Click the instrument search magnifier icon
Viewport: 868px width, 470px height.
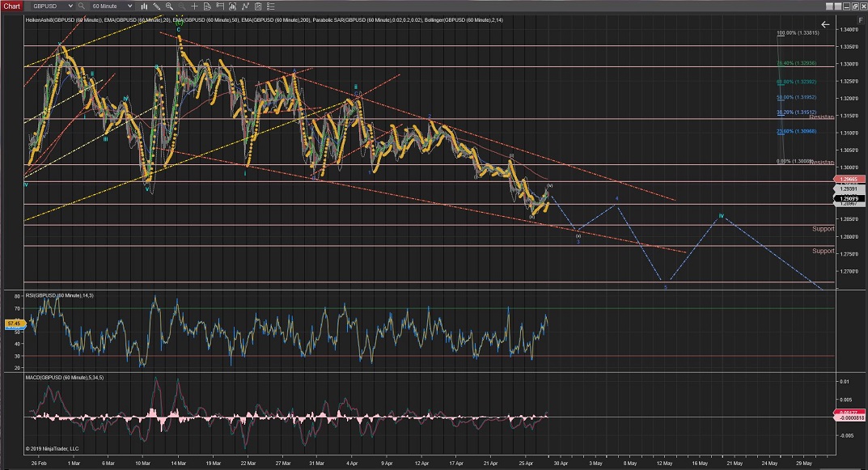coord(83,6)
